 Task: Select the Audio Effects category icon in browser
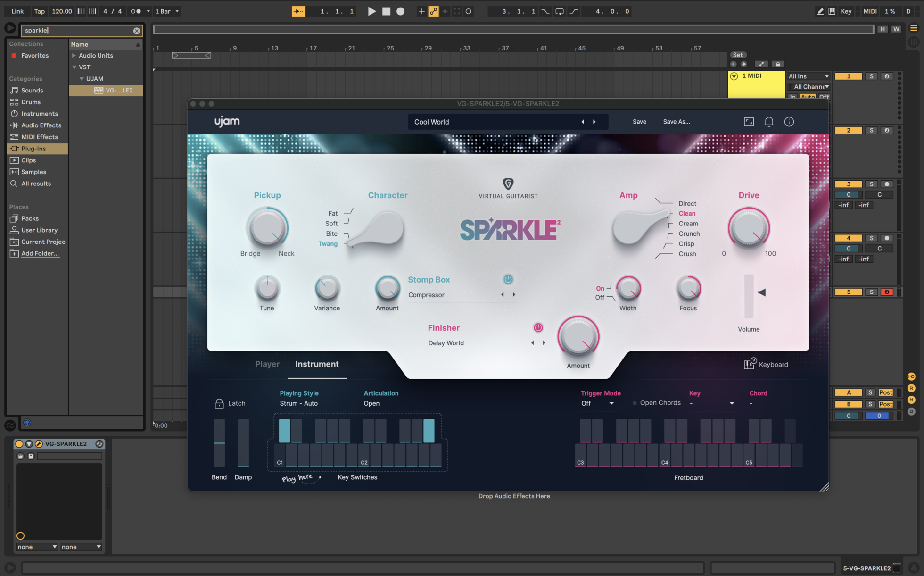tap(14, 125)
